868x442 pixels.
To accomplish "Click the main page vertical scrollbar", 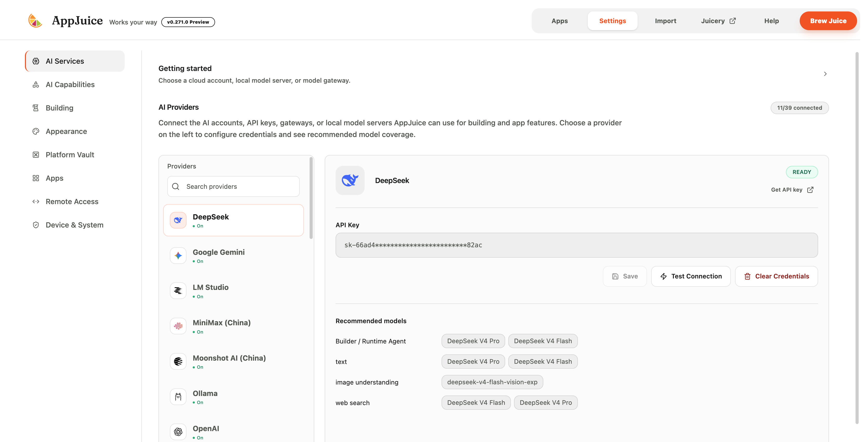I will coord(857,238).
